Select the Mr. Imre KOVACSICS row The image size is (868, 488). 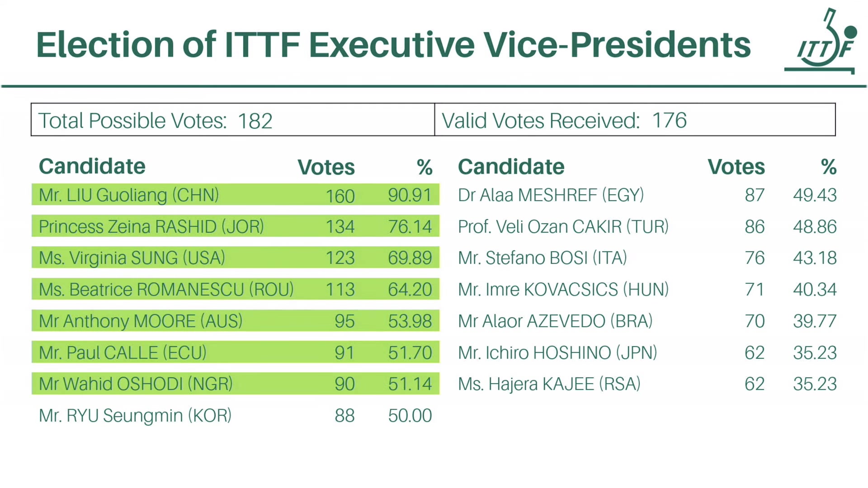[x=646, y=289]
